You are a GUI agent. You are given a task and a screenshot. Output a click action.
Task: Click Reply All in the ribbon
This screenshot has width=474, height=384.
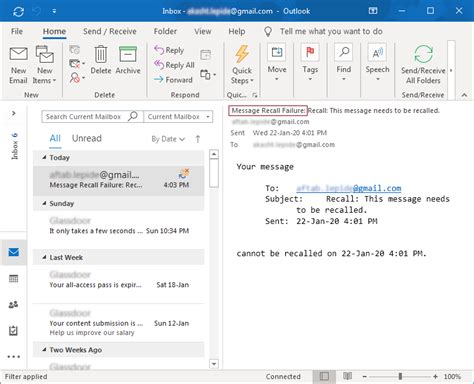click(x=174, y=65)
